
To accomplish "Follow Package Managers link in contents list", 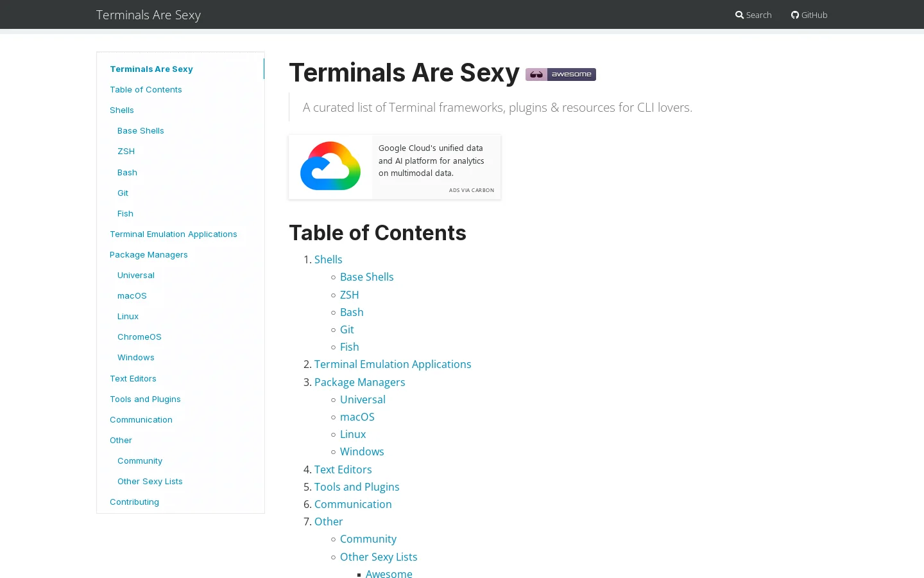I will 360,382.
